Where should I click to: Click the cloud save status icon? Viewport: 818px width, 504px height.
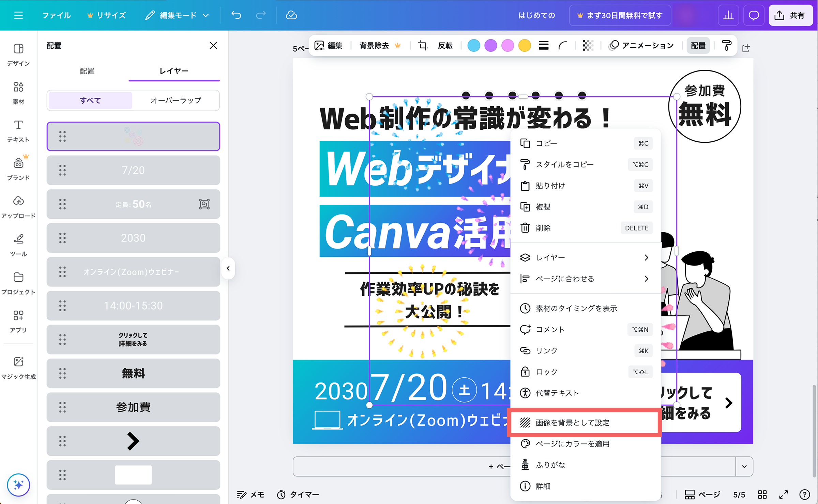(291, 15)
